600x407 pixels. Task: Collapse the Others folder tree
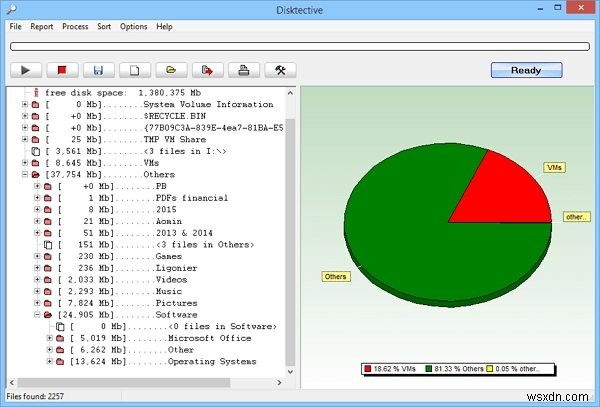coord(25,174)
